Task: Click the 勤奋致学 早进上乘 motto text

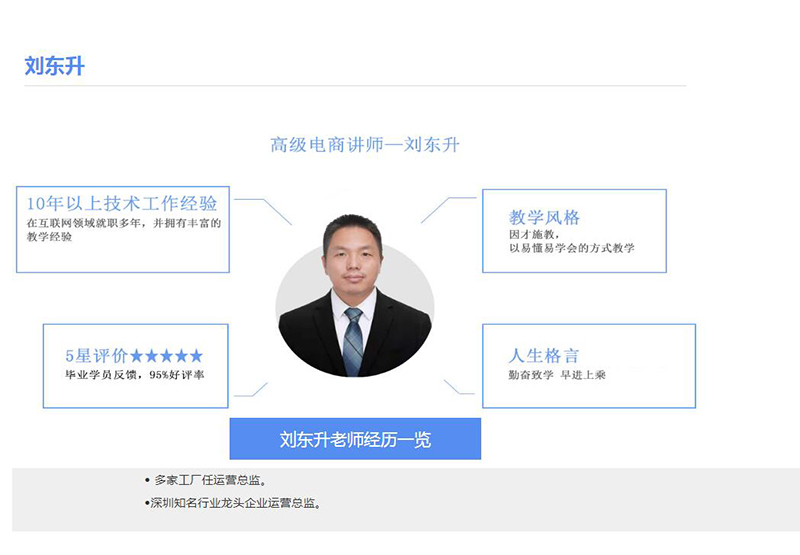Action: 557,375
